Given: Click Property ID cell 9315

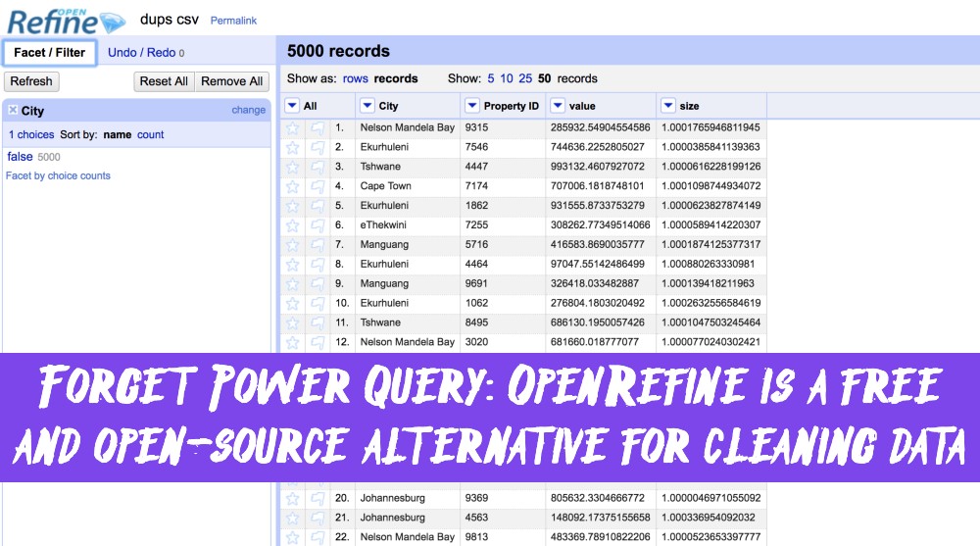Looking at the screenshot, I should [x=477, y=127].
